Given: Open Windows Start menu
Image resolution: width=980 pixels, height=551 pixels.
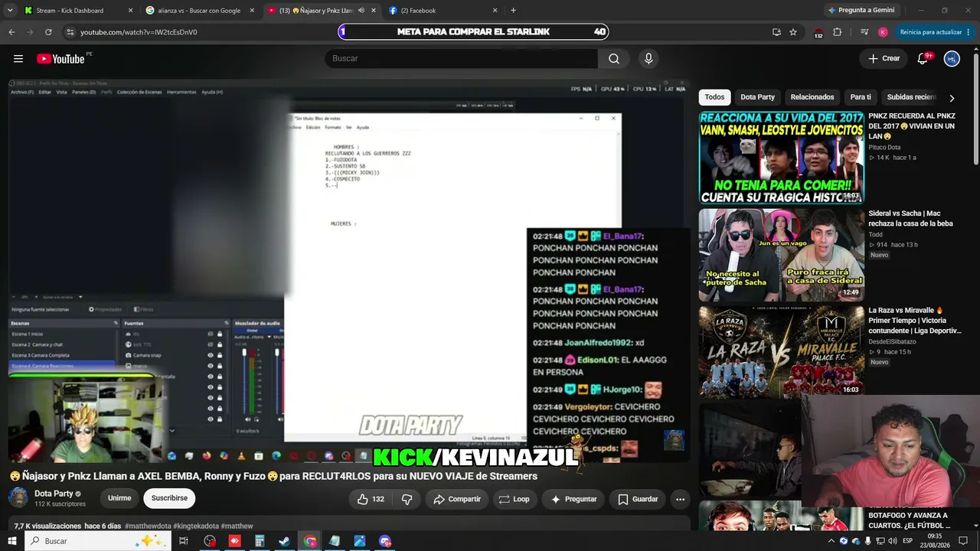Looking at the screenshot, I should 11,541.
